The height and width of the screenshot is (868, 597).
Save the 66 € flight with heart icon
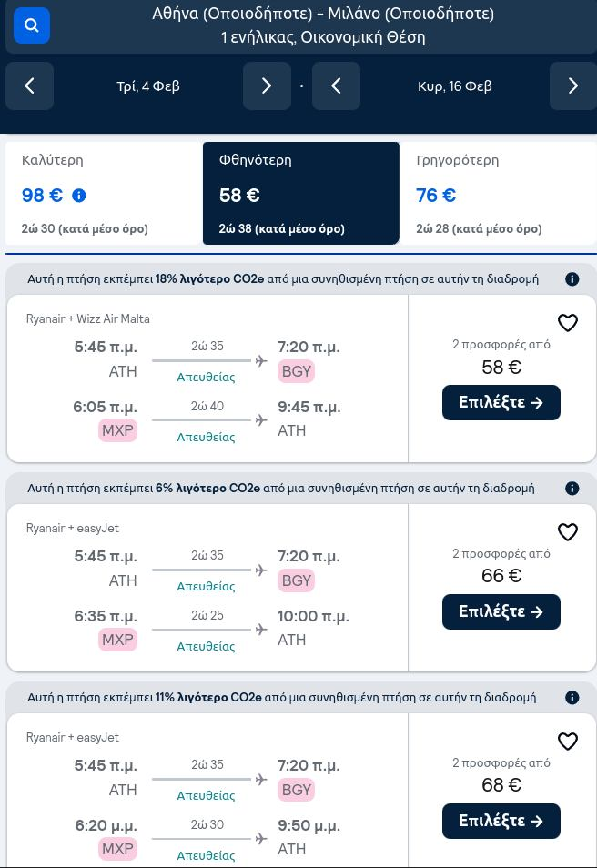[568, 532]
